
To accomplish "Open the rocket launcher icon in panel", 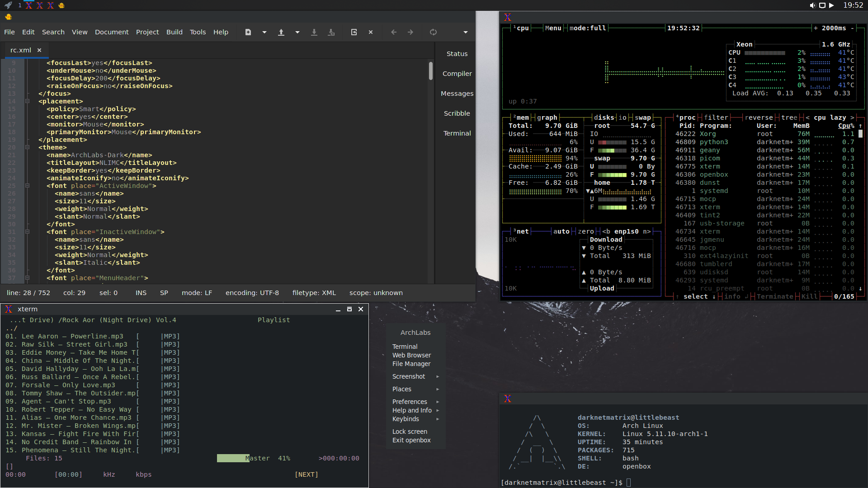I will [8, 5].
